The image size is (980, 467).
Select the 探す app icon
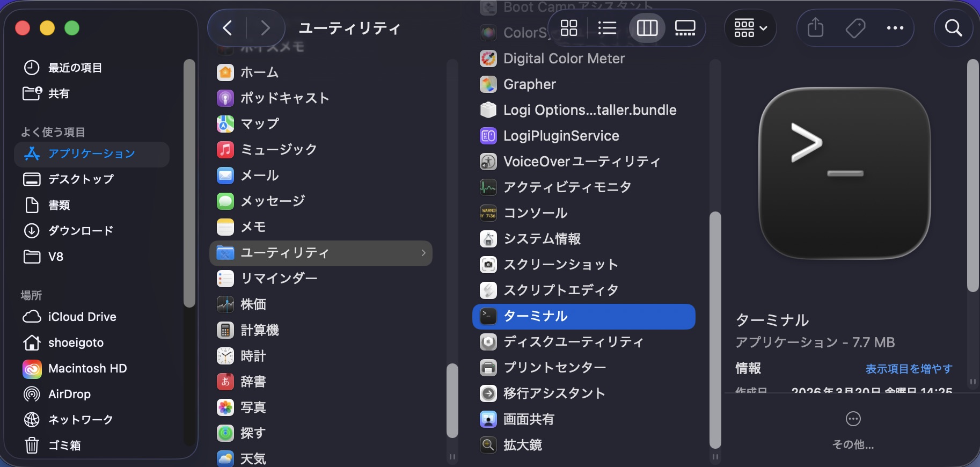pyautogui.click(x=225, y=433)
